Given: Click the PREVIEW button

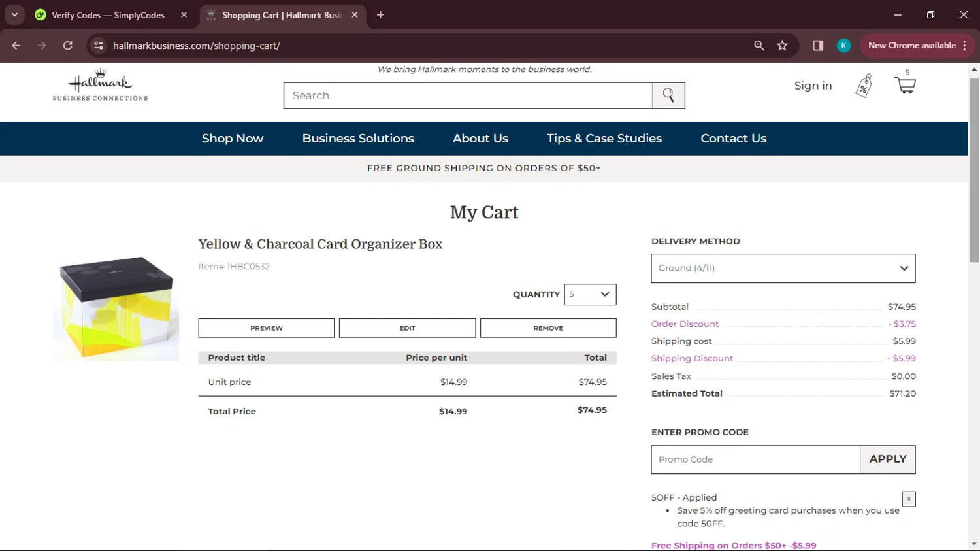Looking at the screenshot, I should (267, 328).
